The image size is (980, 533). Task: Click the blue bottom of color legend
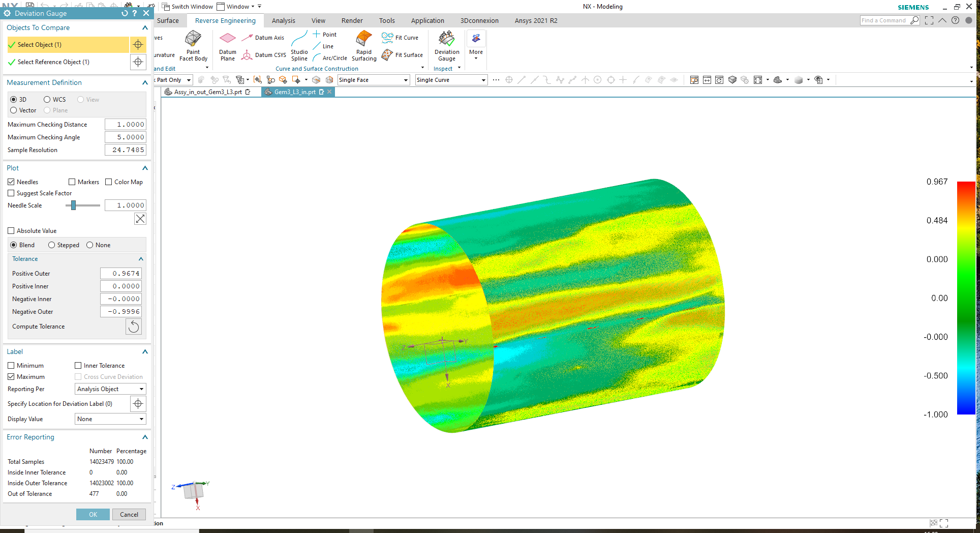[966, 411]
